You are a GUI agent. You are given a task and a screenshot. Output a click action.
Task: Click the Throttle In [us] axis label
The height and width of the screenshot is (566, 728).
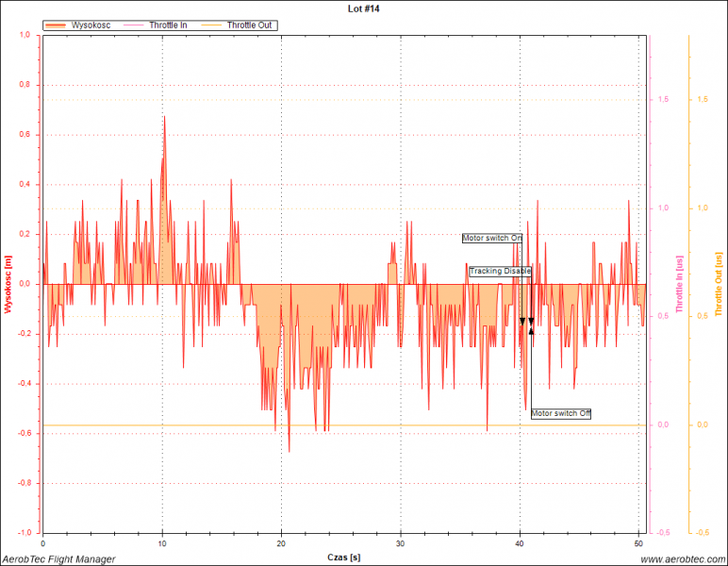(x=680, y=284)
